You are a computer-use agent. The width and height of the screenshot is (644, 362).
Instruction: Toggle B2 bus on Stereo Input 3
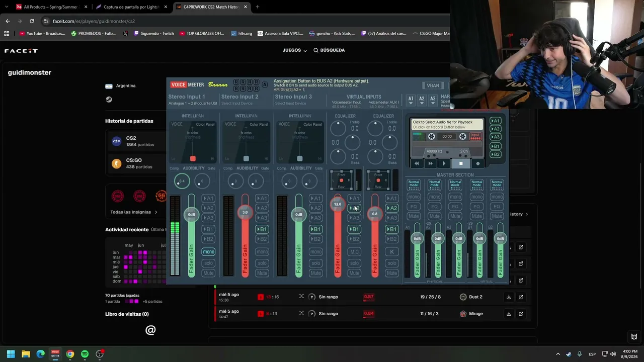pyautogui.click(x=315, y=239)
